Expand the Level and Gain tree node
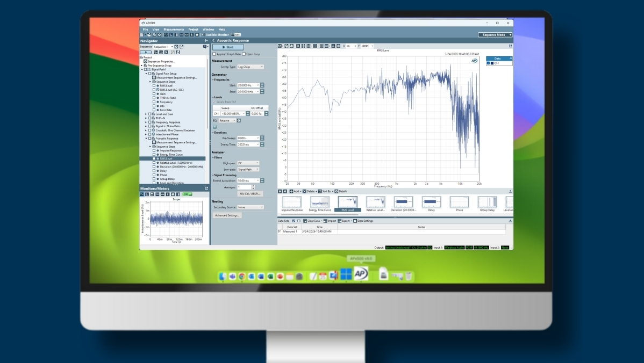This screenshot has width=644, height=363. pyautogui.click(x=146, y=114)
